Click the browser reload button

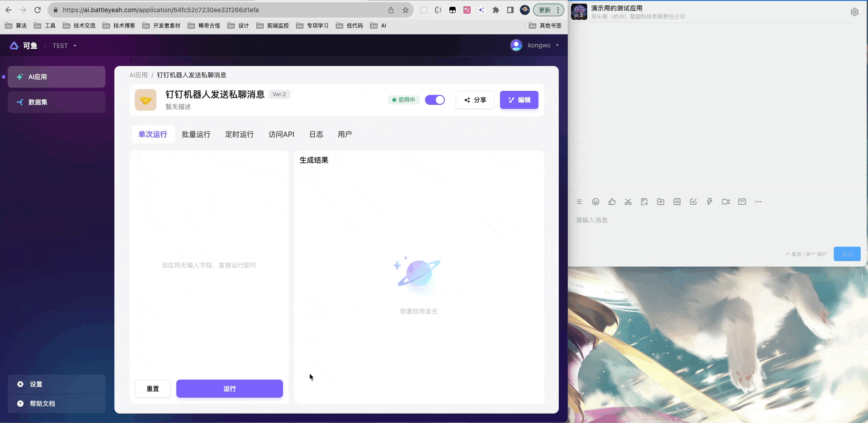[38, 10]
